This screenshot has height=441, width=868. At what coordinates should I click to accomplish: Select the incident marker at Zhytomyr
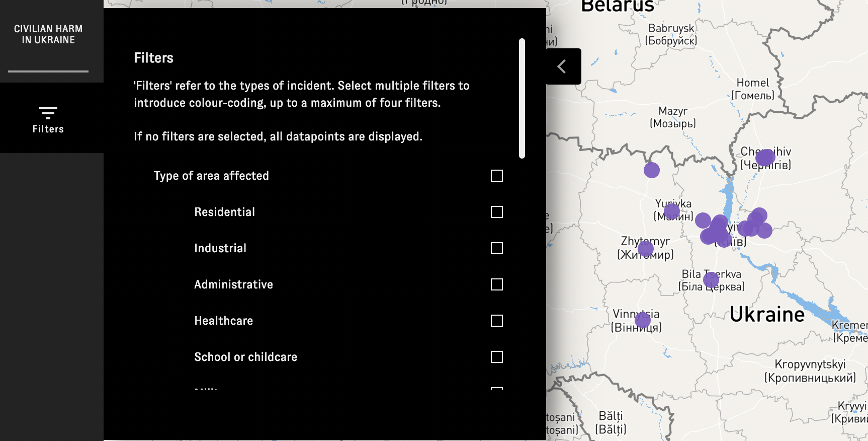pyautogui.click(x=646, y=248)
